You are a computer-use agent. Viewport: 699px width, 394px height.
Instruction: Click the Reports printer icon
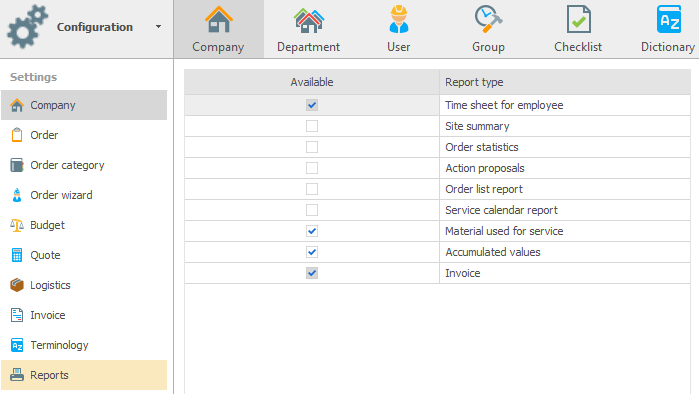pos(17,375)
